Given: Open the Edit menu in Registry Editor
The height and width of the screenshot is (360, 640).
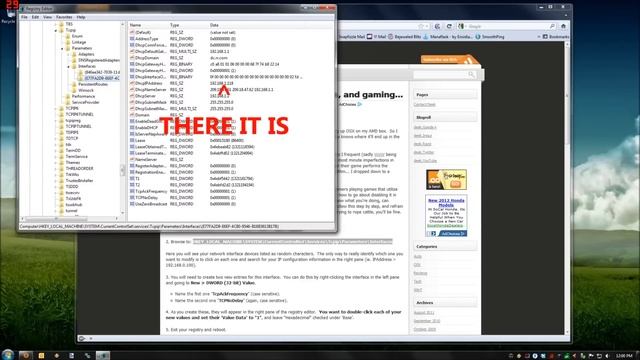Looking at the screenshot, I should pos(35,17).
